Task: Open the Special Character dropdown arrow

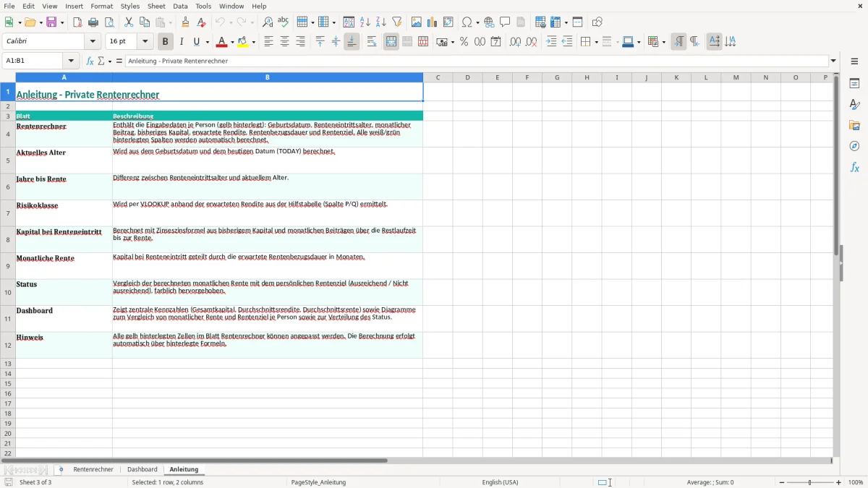Action: tap(477, 22)
